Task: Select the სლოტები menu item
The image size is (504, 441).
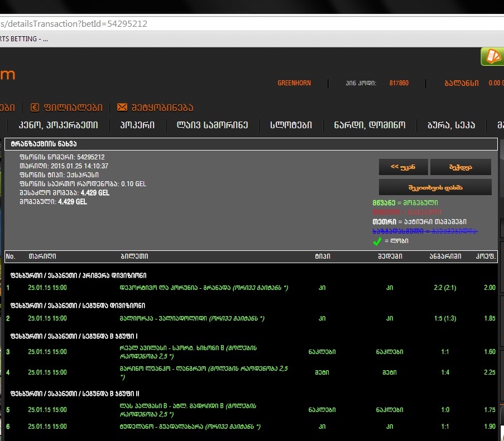Action: point(291,125)
